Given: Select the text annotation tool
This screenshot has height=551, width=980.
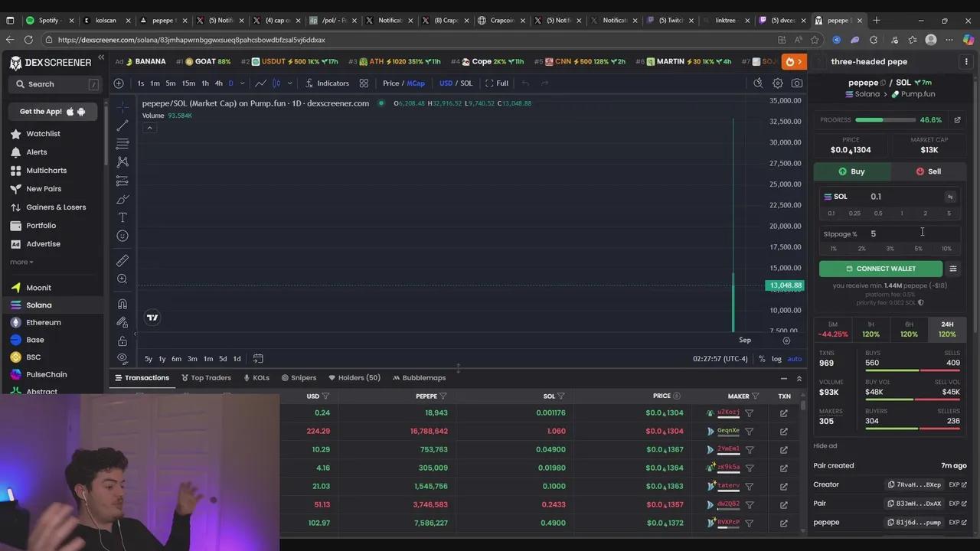Looking at the screenshot, I should [122, 218].
